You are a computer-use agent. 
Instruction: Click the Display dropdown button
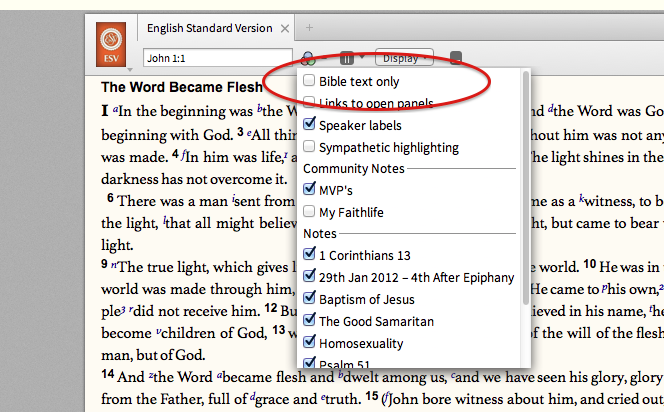point(404,58)
